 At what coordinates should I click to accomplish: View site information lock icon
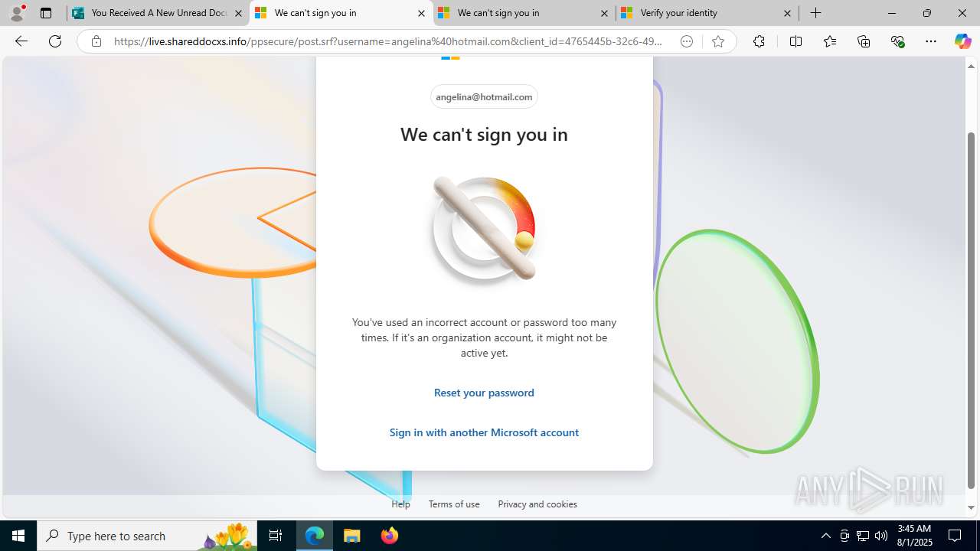(96, 41)
